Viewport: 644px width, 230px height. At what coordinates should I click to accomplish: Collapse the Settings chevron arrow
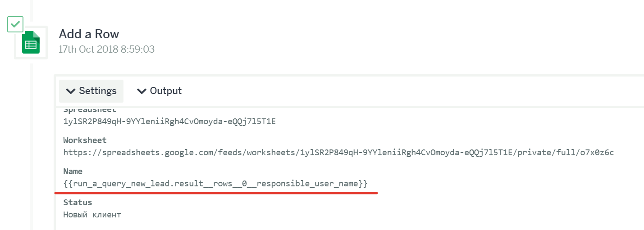click(70, 91)
